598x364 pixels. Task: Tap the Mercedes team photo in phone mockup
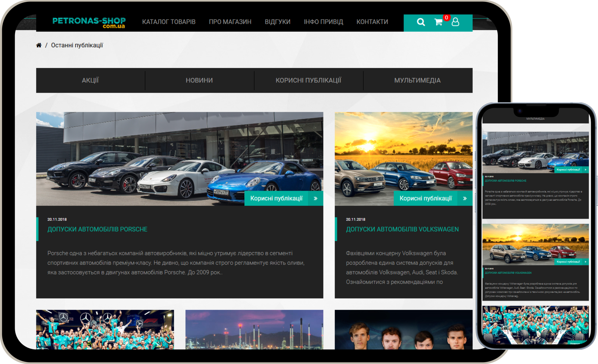click(x=536, y=325)
